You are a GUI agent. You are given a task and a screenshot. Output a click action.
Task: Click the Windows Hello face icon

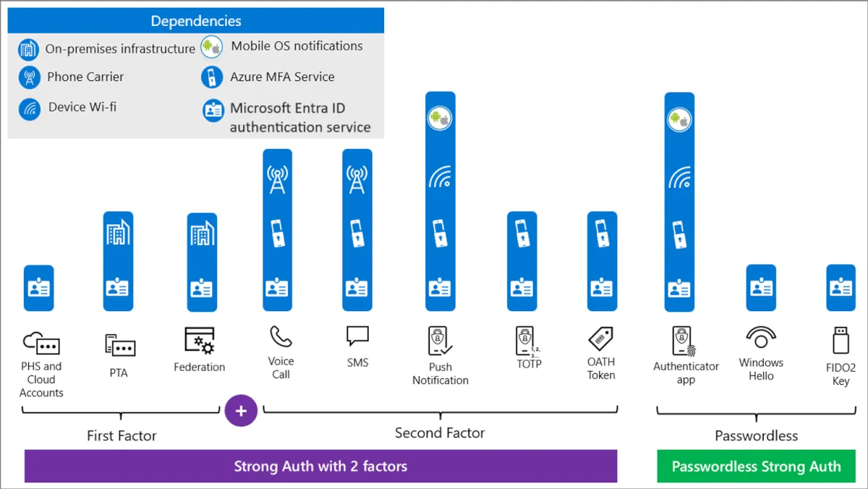761,338
